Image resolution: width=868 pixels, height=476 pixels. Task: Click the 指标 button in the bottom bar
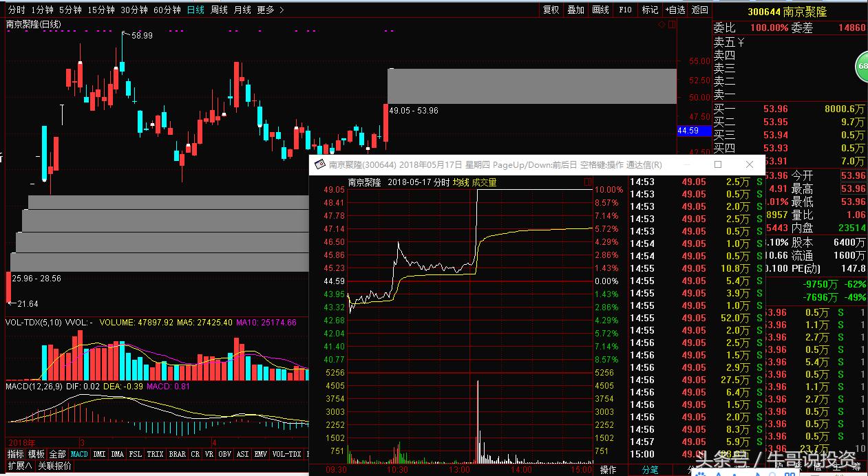16,454
